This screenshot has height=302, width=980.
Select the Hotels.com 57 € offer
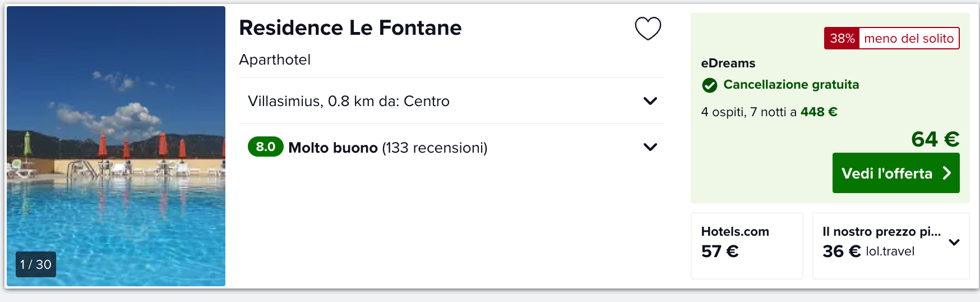click(747, 245)
